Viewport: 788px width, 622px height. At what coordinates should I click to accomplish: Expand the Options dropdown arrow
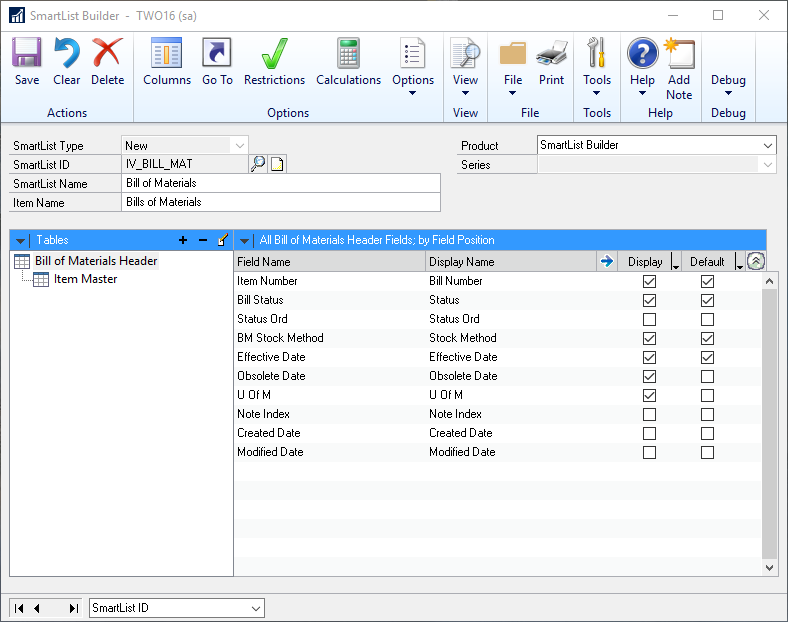point(412,93)
